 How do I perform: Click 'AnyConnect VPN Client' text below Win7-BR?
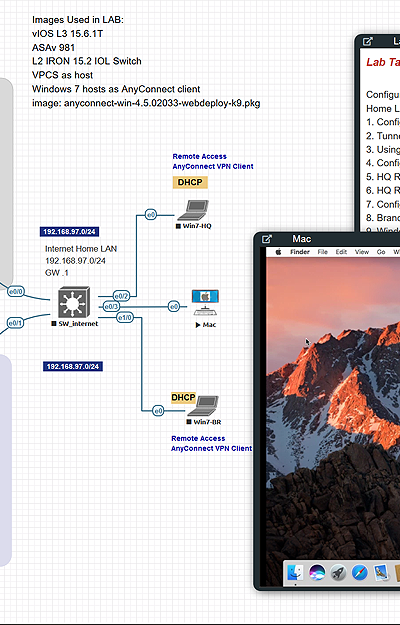pos(212,448)
